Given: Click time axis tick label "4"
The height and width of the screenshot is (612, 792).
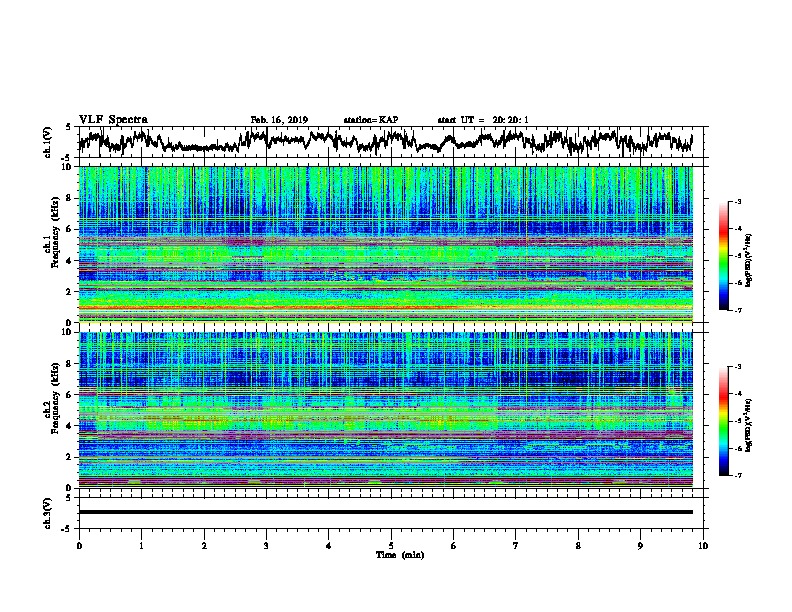Looking at the screenshot, I should (329, 546).
